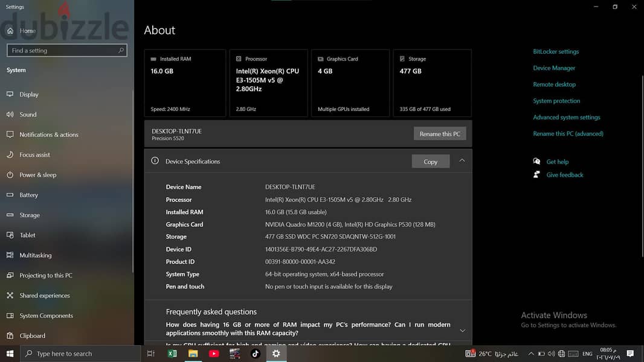This screenshot has height=362, width=644.
Task: Click Projecting to this PC icon
Action: coord(10,275)
